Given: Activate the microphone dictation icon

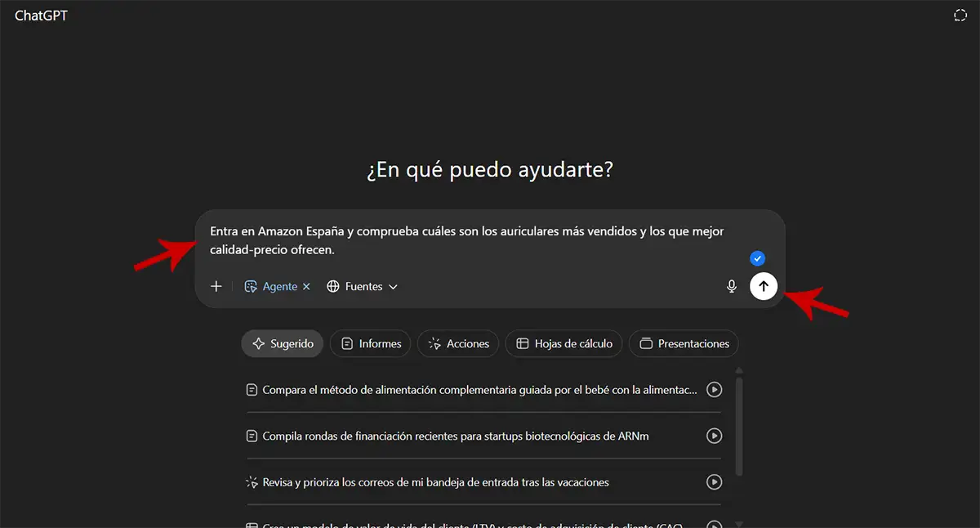Looking at the screenshot, I should click(x=732, y=286).
